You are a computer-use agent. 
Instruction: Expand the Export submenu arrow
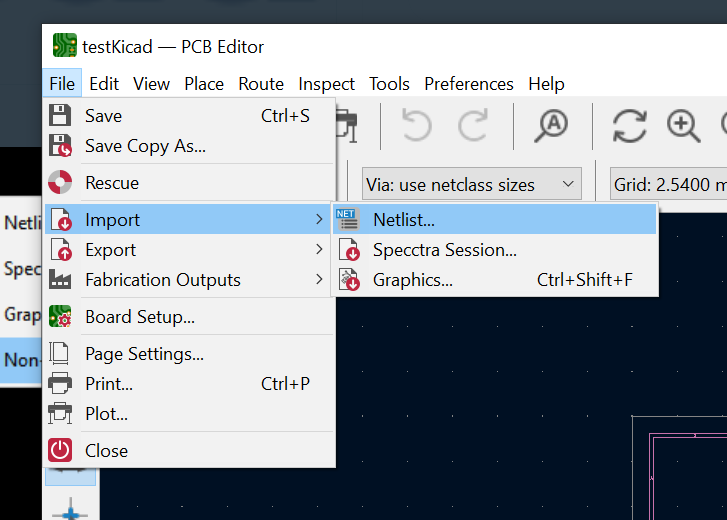coord(319,249)
